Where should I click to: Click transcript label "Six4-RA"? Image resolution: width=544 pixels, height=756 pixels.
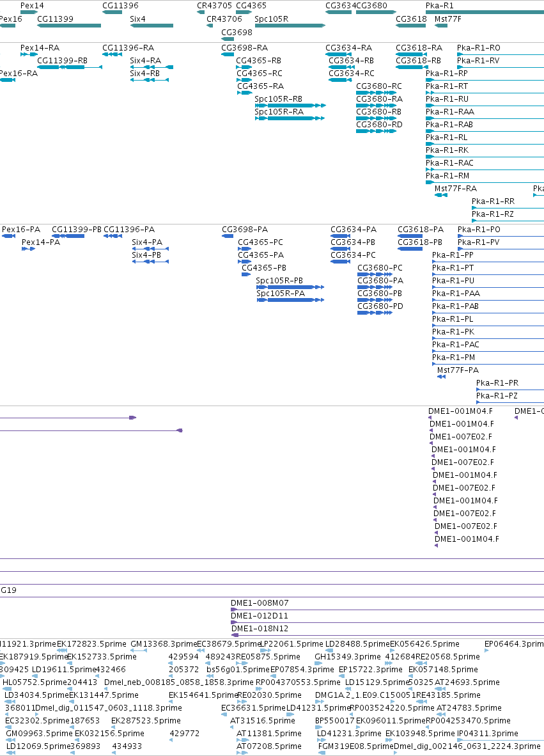pyautogui.click(x=146, y=61)
